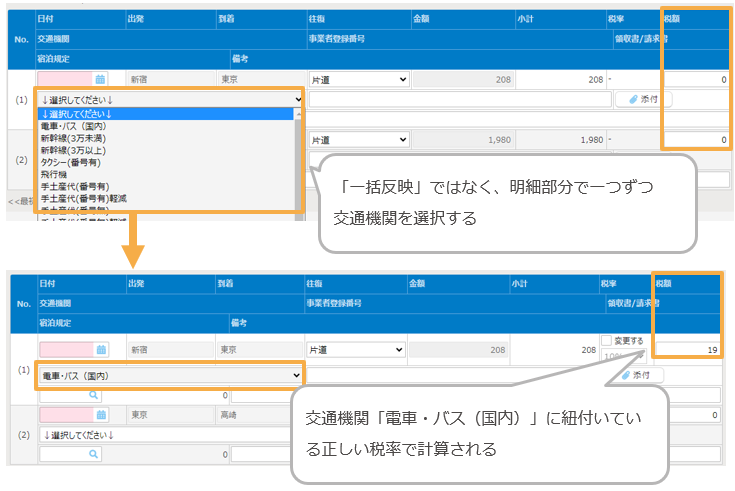Click the dropdown list vertical scrollbar
Viewport: 735px width, 491px height.
pos(298,160)
